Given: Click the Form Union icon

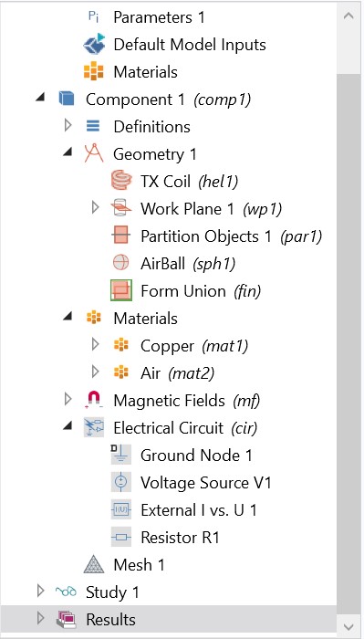Looking at the screenshot, I should 121,290.
